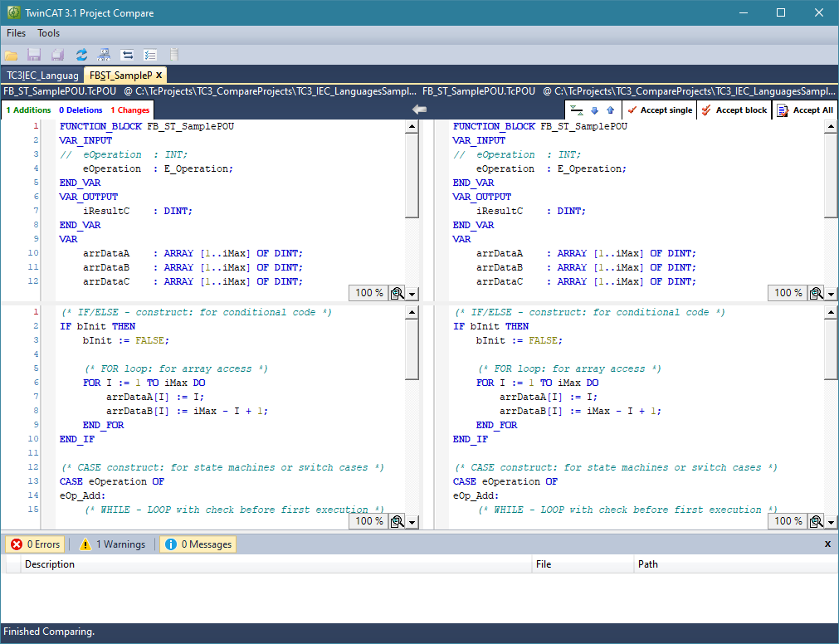Click the 100 % zoom field, left declaration pane
Viewport: 839px width, 644px height.
(368, 293)
